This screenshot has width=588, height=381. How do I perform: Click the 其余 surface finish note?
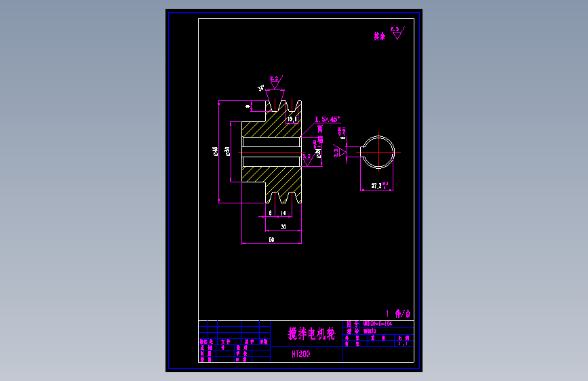point(379,37)
